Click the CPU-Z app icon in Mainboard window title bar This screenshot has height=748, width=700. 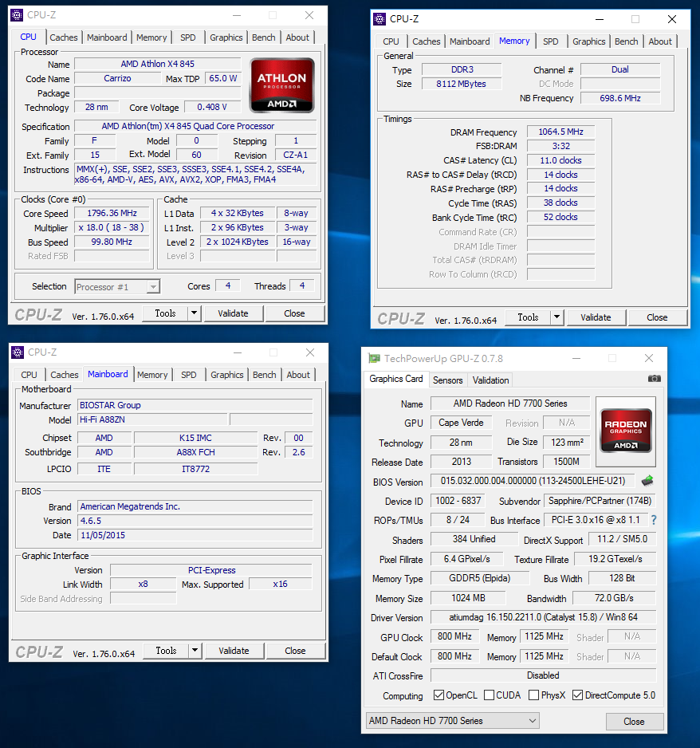(18, 352)
